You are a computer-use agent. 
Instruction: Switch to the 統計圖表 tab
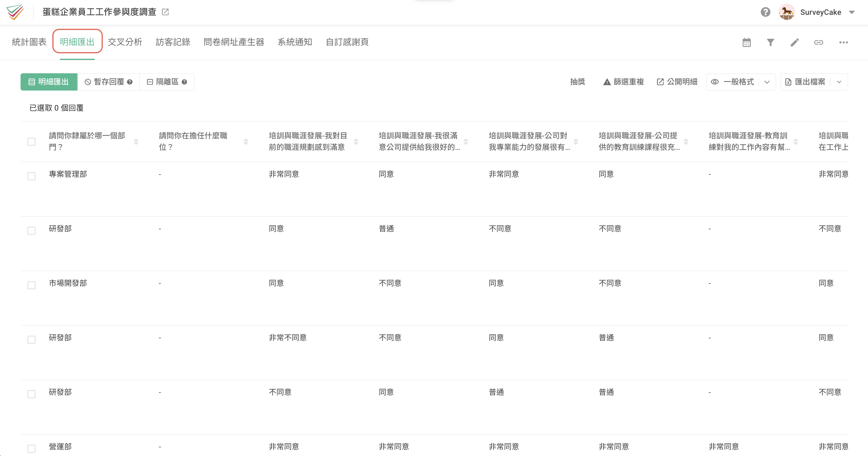tap(29, 42)
